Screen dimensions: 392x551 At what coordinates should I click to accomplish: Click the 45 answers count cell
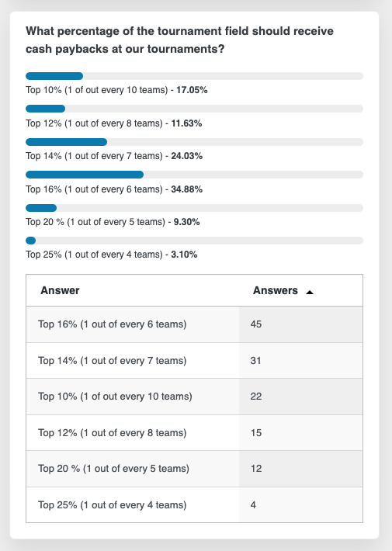tap(301, 324)
